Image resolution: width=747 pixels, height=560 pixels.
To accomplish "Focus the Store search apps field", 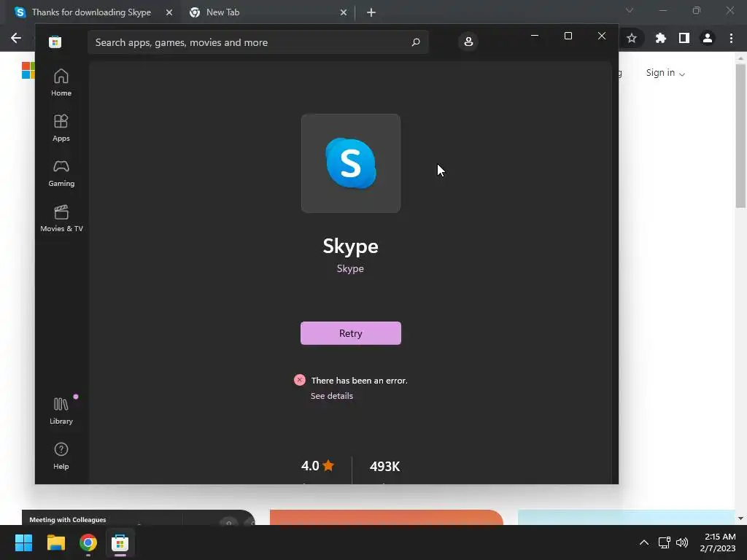I will point(258,42).
